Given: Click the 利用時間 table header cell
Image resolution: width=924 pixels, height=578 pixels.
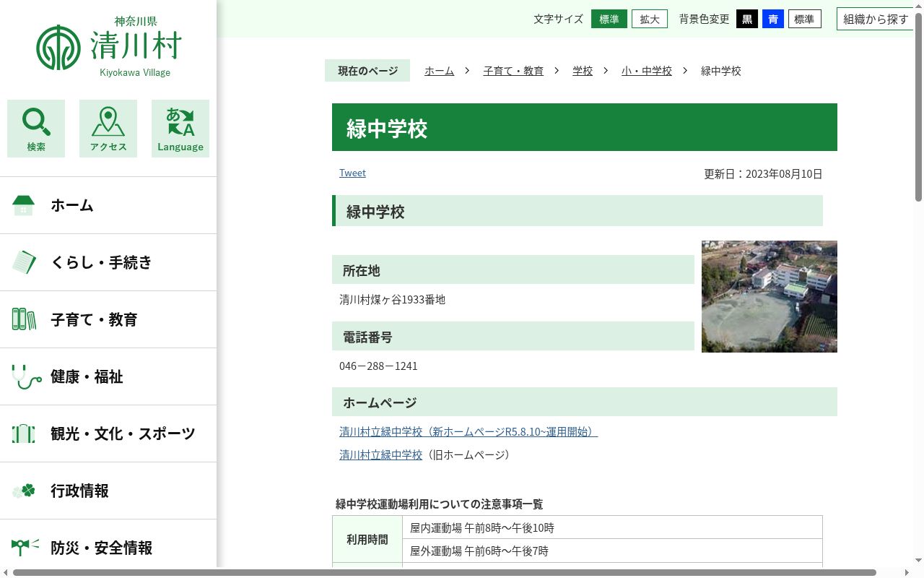Looking at the screenshot, I should point(367,539).
